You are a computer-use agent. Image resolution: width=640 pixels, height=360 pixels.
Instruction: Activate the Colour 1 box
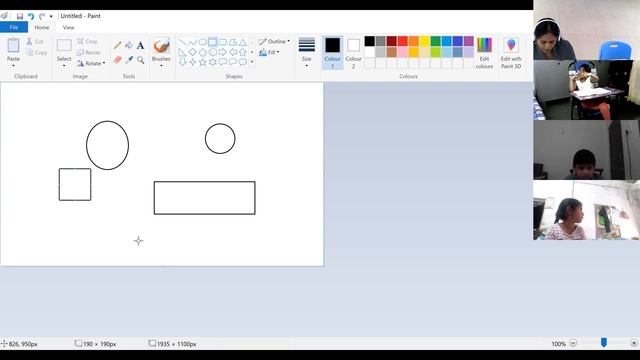pos(333,53)
